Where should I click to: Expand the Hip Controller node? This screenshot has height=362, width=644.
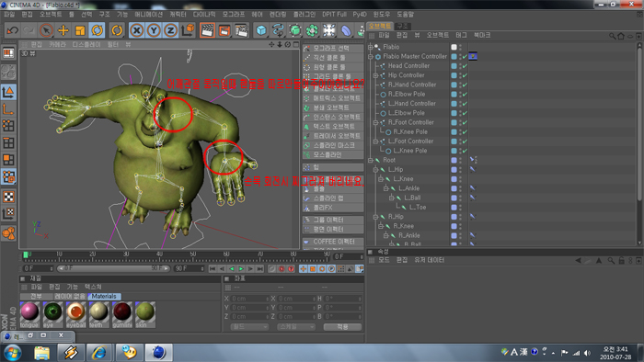point(375,75)
